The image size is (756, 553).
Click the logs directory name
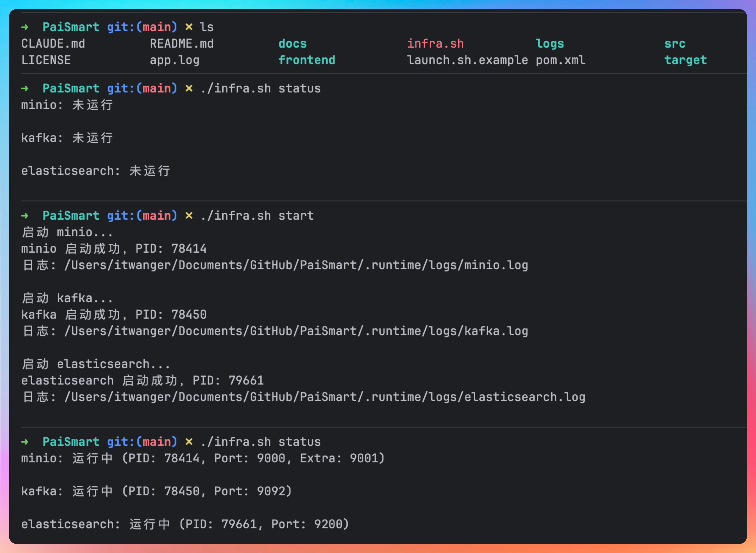(x=549, y=43)
